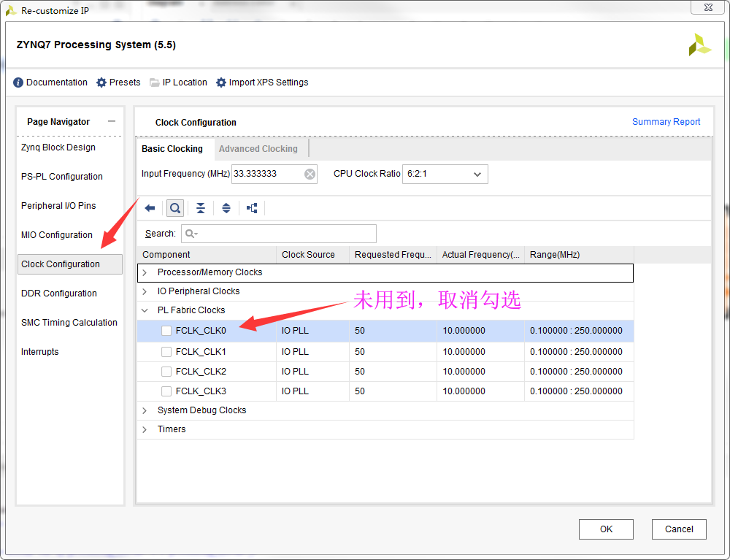
Task: Enable the FCLK_CLK1 checkbox
Action: (x=166, y=352)
